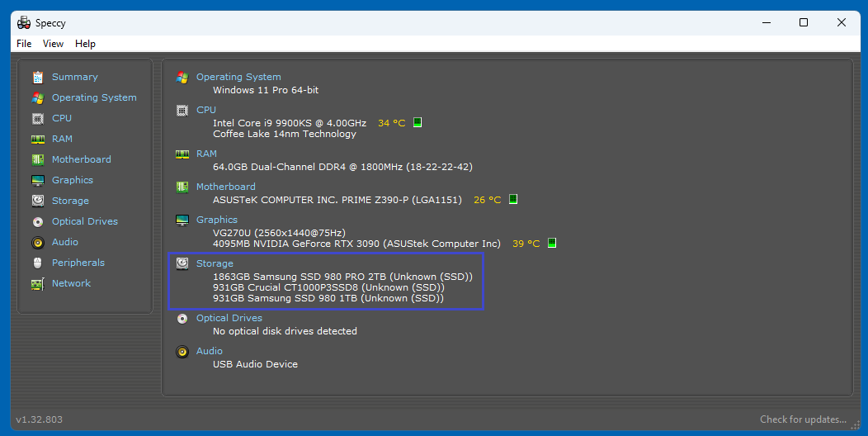Select CPU in the sidebar
This screenshot has height=436, width=868.
(61, 118)
